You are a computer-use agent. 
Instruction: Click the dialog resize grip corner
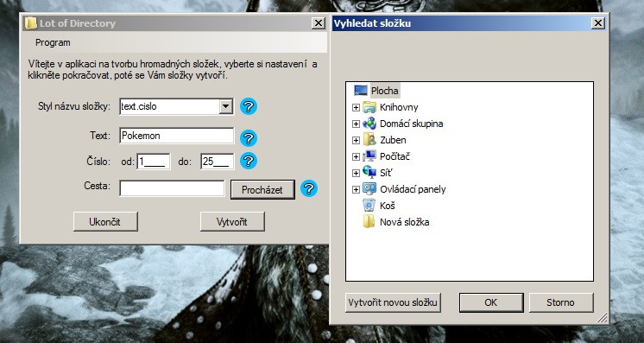602,317
